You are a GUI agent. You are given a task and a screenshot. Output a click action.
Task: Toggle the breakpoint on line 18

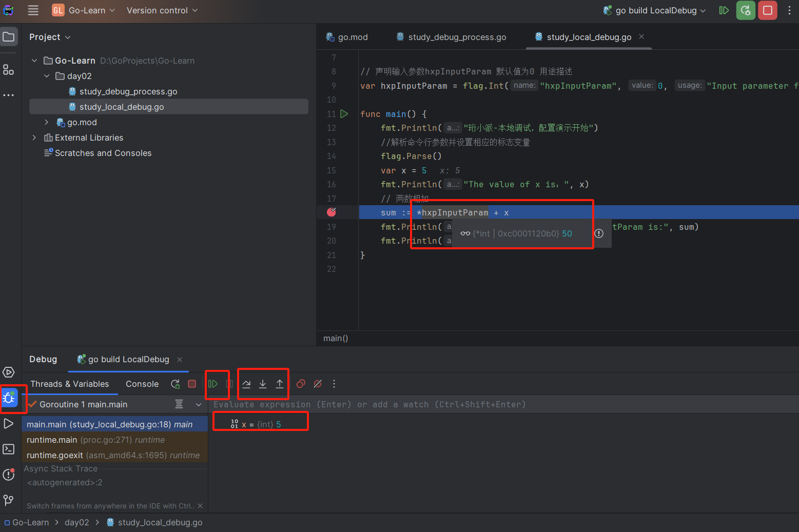tap(332, 212)
